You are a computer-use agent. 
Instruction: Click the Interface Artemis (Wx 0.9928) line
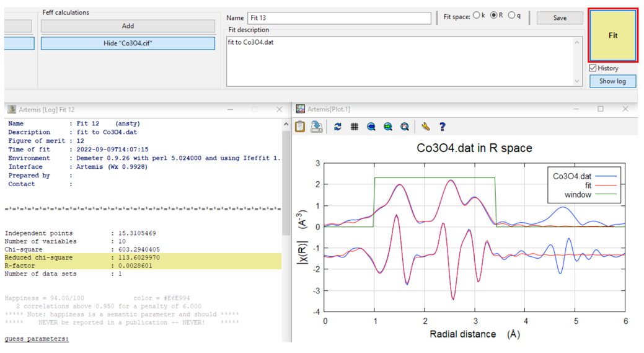[x=77, y=167]
